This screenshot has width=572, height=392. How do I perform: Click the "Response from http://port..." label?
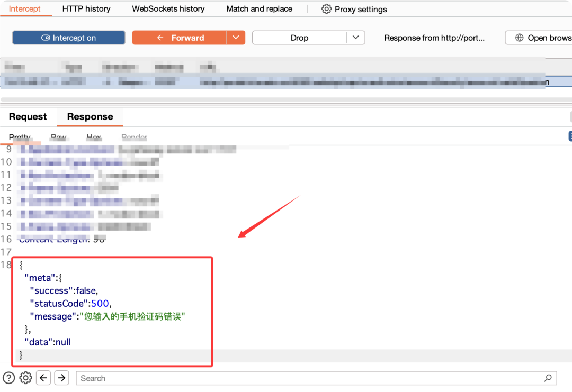pos(434,38)
